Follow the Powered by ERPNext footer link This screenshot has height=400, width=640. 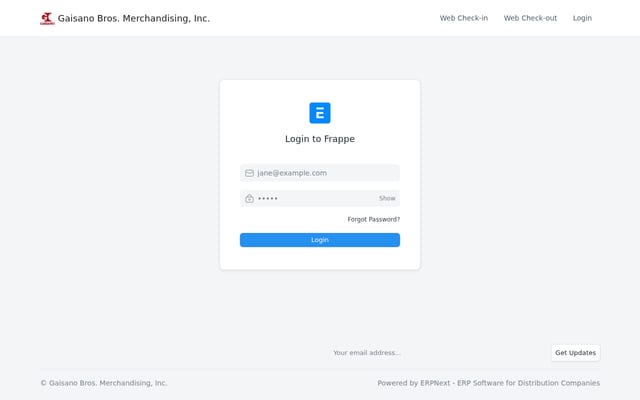click(489, 383)
